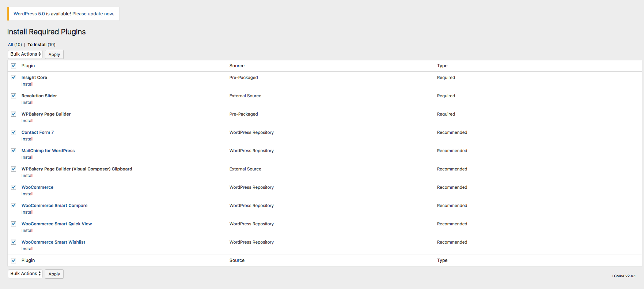Switch to the To Install (10) filter
The image size is (644, 289).
click(x=41, y=45)
